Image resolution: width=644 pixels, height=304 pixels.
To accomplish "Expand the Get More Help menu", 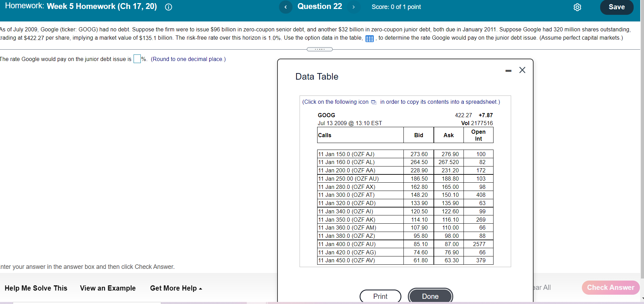I will (176, 288).
